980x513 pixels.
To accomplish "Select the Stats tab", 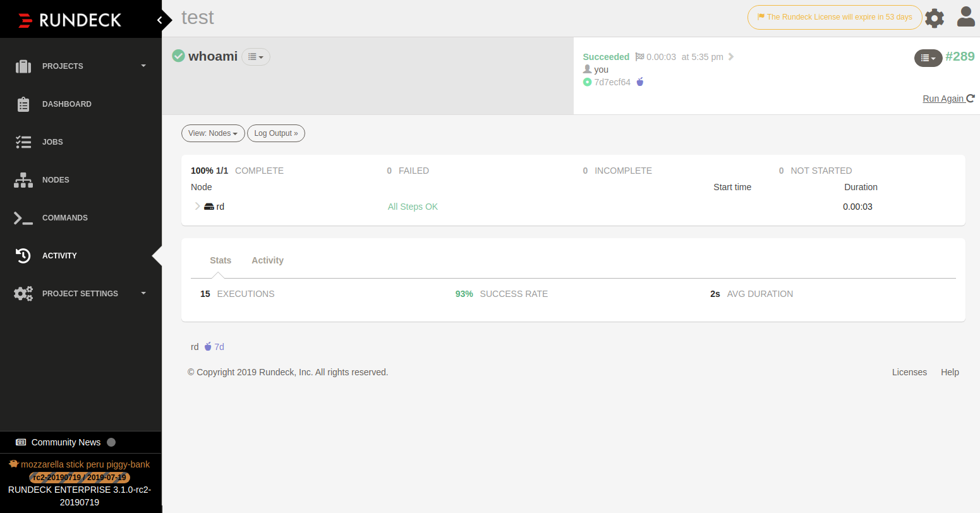I will pos(221,260).
